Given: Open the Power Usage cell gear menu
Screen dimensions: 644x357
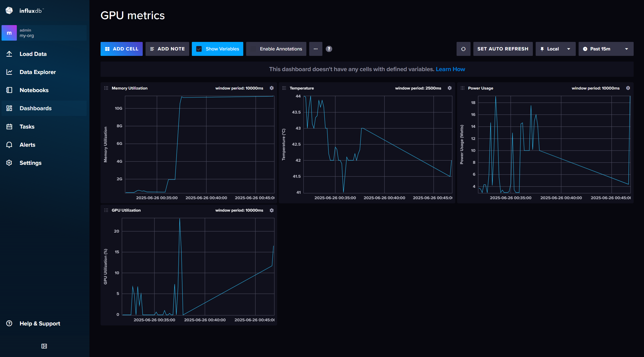Looking at the screenshot, I should tap(628, 88).
